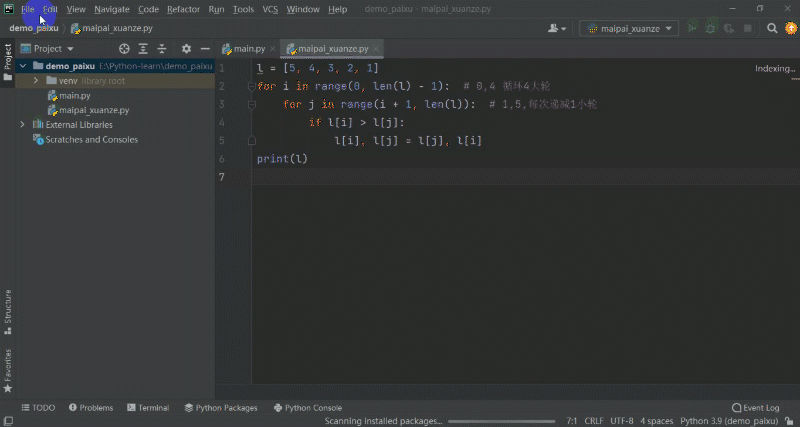The width and height of the screenshot is (800, 427).
Task: Switch to the main.py editor tab
Action: coord(246,48)
